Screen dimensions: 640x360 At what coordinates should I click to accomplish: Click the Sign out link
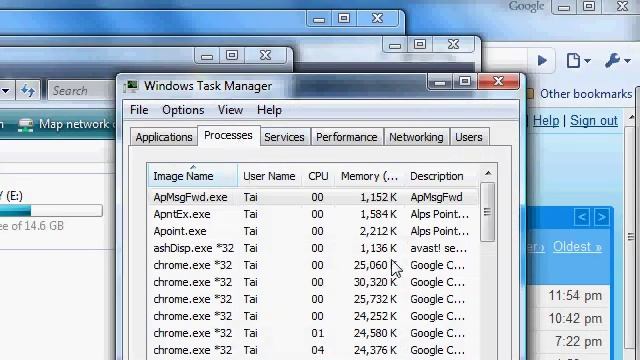(594, 121)
